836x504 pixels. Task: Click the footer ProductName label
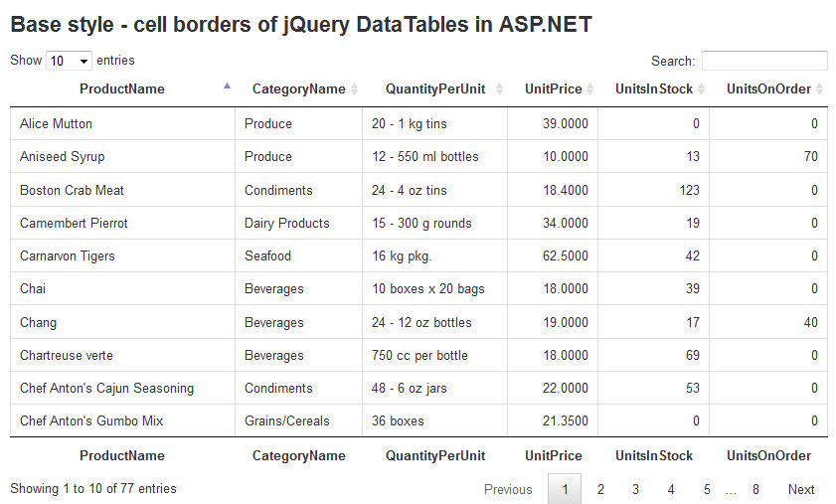coord(122,456)
